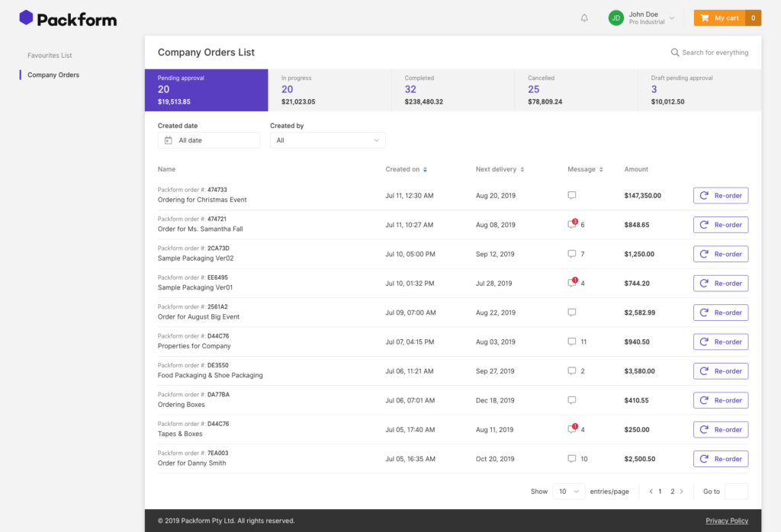Expand the Created by dropdown

tap(328, 140)
